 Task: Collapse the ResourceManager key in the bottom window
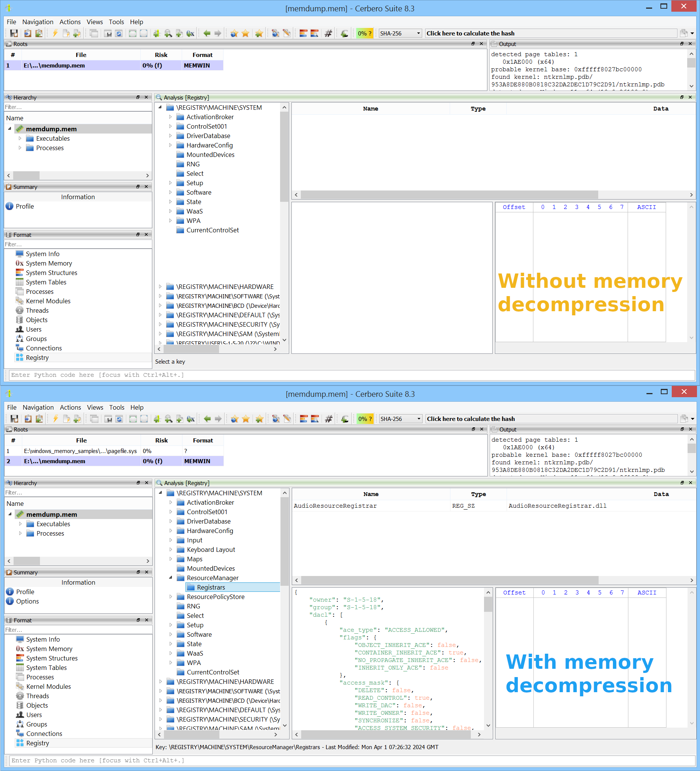pyautogui.click(x=171, y=578)
